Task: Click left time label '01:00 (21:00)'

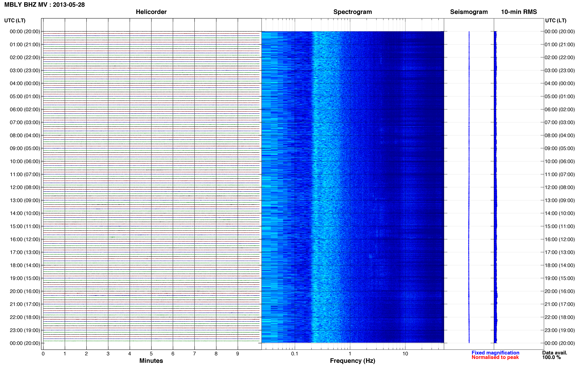Action: [25, 45]
